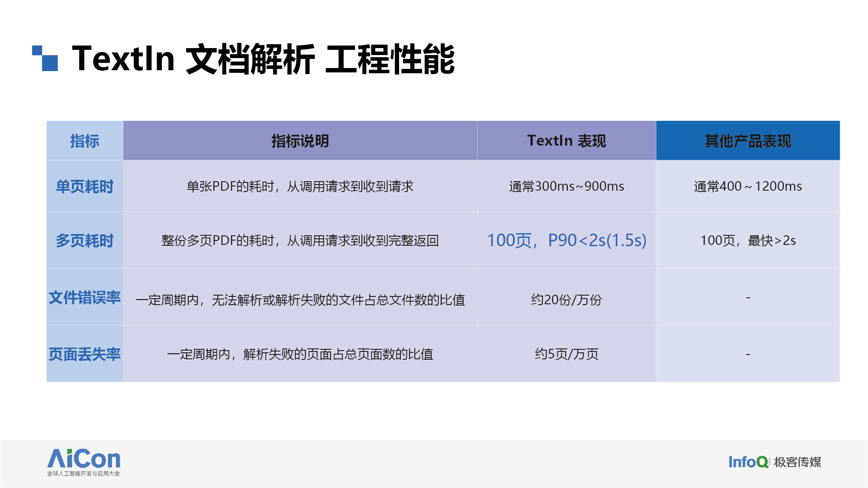Click the value "通常300ms~900ms"
Image resolution: width=868 pixels, height=488 pixels.
click(x=567, y=186)
